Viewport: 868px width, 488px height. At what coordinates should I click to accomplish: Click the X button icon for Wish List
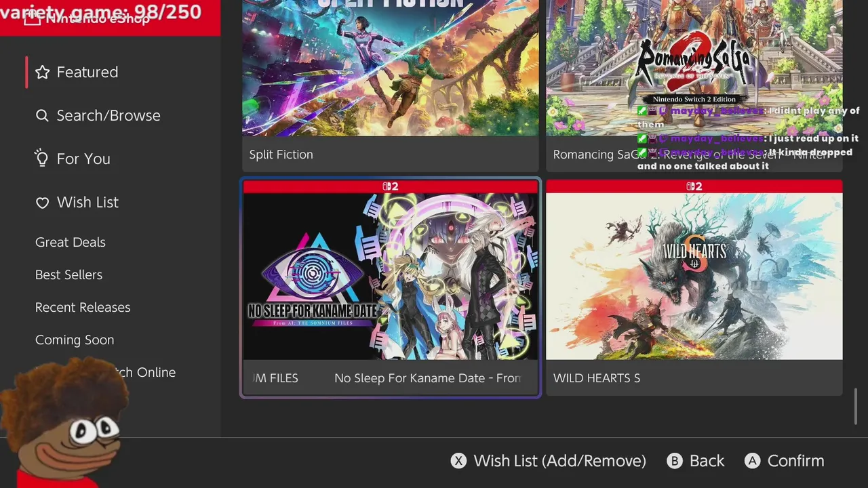(x=459, y=461)
